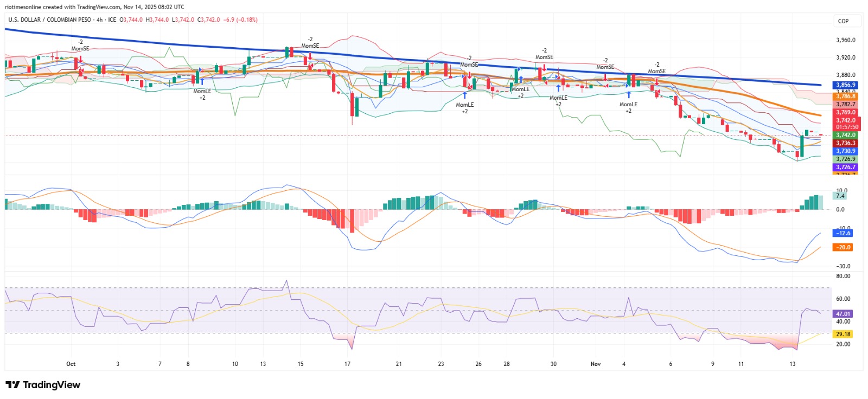
Task: Click the 3,960.0 price axis label
Action: (845, 40)
